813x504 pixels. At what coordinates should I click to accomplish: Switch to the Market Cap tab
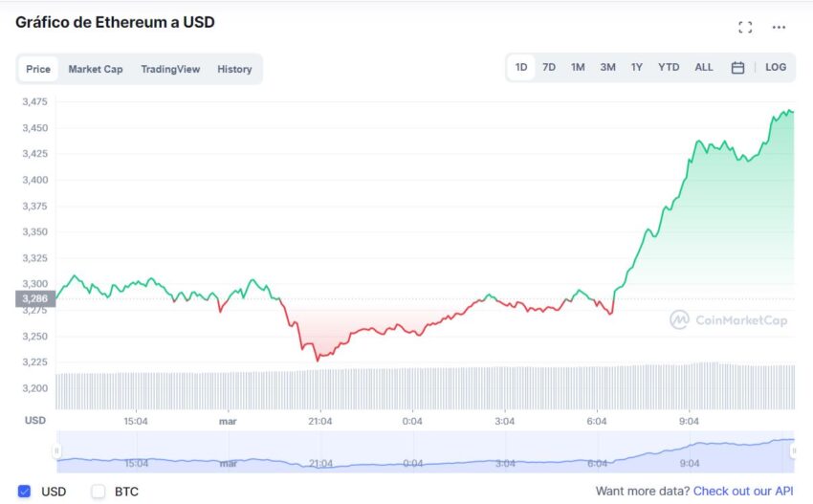(96, 69)
